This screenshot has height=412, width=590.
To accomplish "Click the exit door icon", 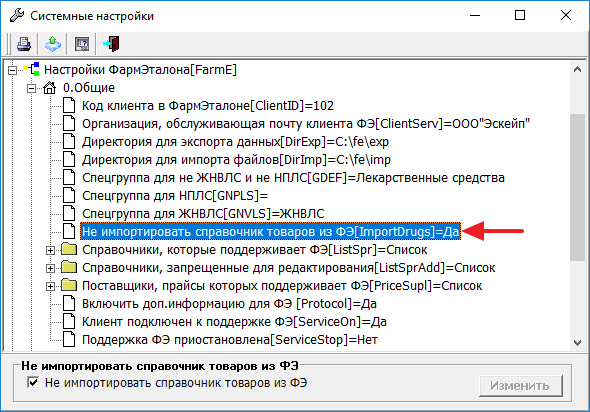I will tap(111, 44).
